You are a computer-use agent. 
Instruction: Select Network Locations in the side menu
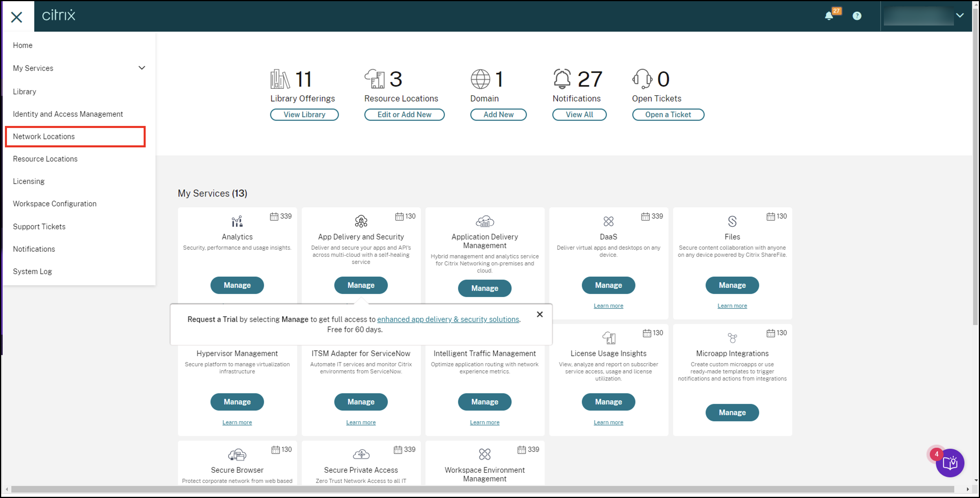tap(44, 137)
